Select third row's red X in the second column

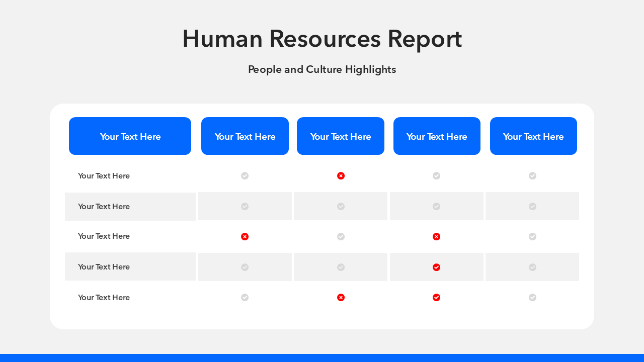pyautogui.click(x=245, y=236)
